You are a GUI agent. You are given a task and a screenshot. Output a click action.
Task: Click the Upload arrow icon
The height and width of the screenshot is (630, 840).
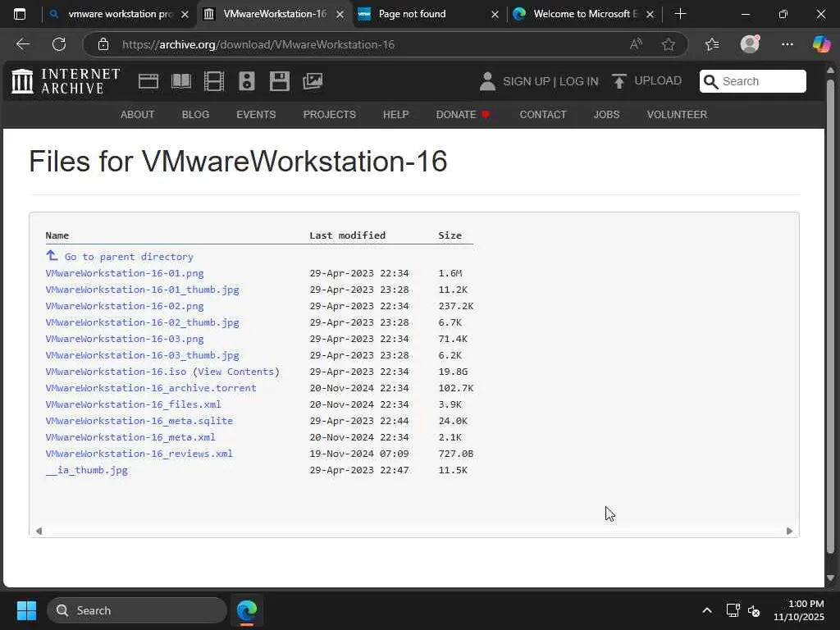click(619, 81)
